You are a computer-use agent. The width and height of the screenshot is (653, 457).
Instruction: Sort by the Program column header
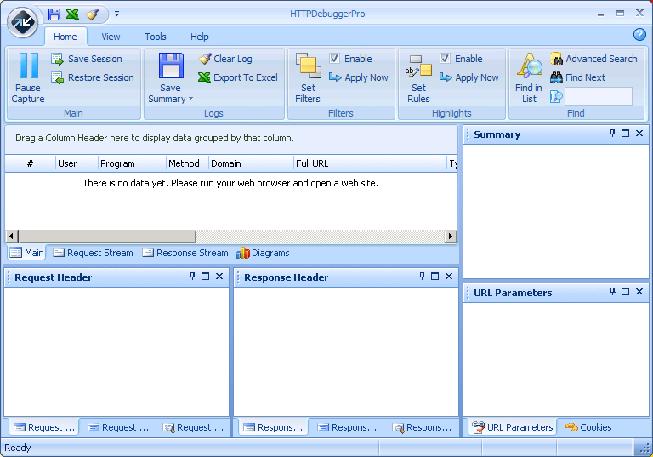(132, 164)
